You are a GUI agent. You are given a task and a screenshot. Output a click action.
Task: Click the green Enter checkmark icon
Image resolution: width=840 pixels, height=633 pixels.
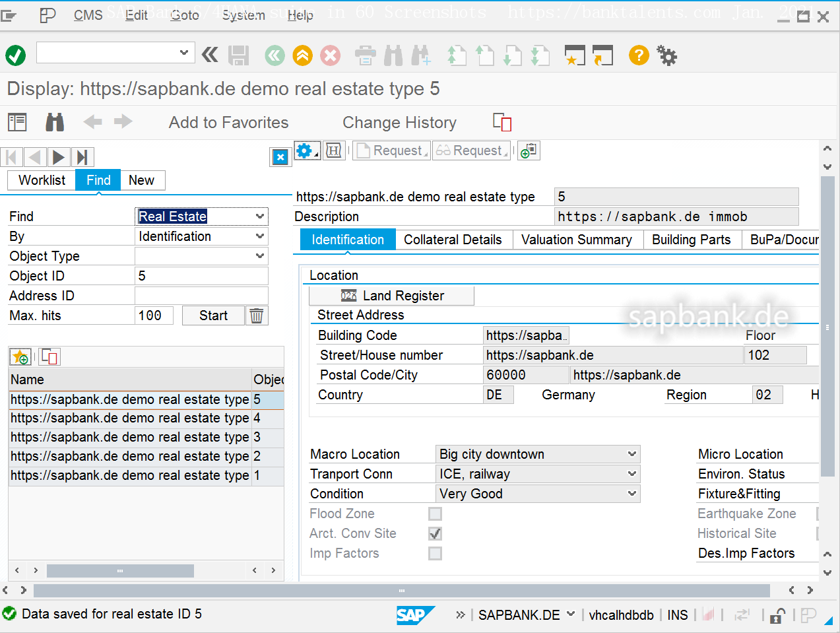click(16, 55)
